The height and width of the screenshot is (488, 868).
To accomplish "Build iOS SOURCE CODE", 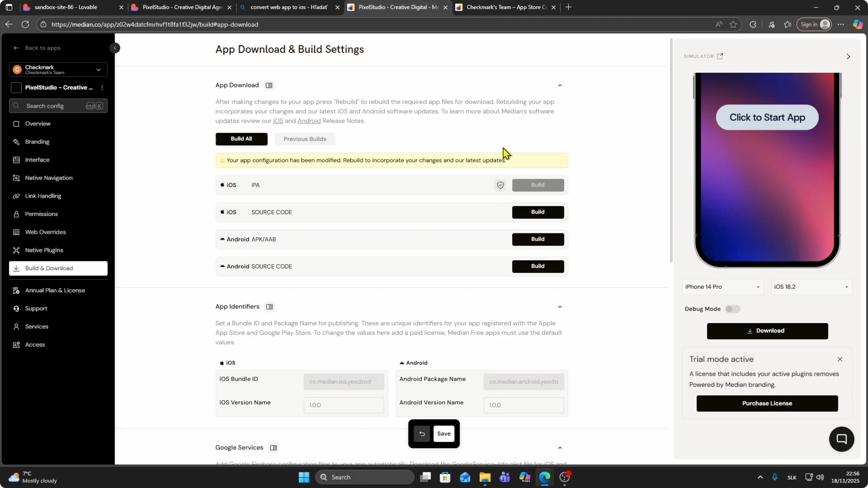I will click(538, 212).
